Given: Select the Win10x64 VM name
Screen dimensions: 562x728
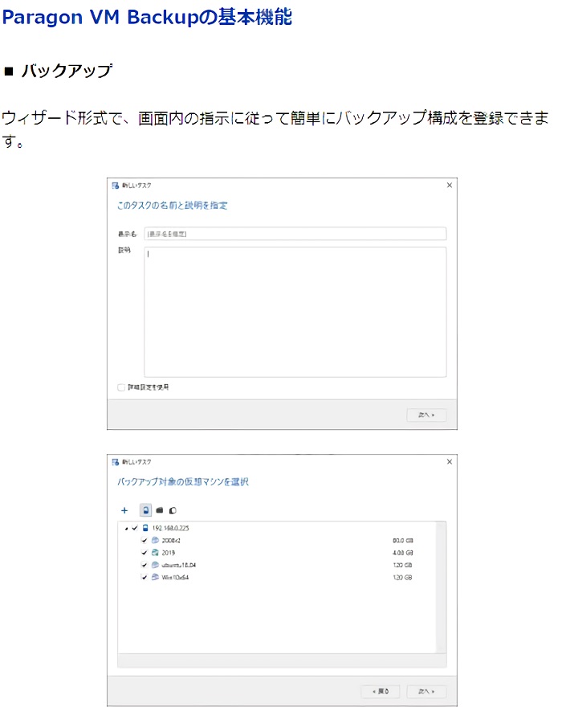Looking at the screenshot, I should pyautogui.click(x=175, y=578).
